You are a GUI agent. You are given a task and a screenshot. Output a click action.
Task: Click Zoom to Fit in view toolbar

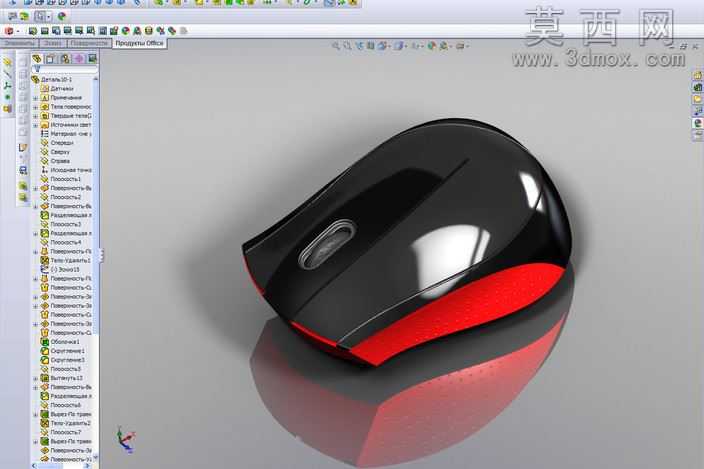point(336,46)
